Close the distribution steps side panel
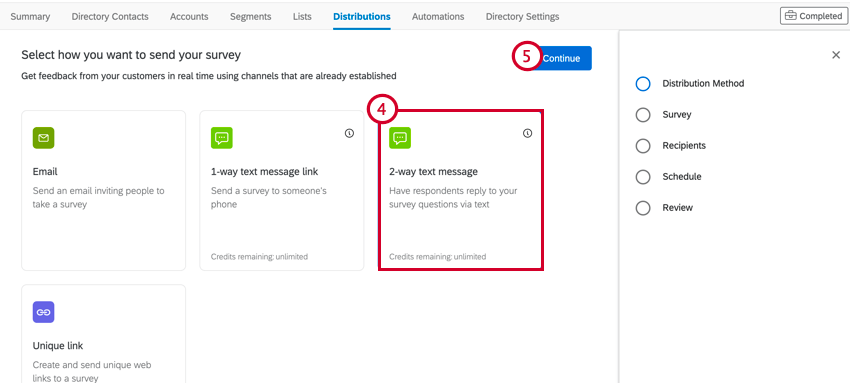 (836, 55)
